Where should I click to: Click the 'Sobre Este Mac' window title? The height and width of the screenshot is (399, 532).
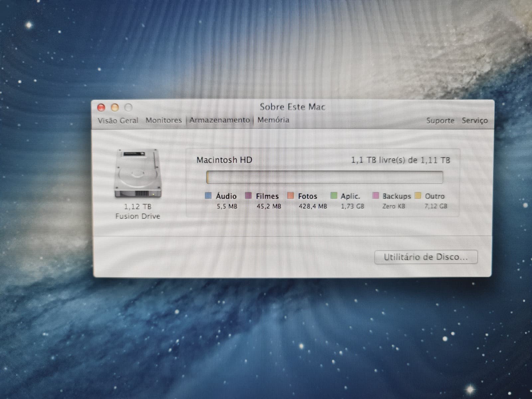pyautogui.click(x=293, y=107)
